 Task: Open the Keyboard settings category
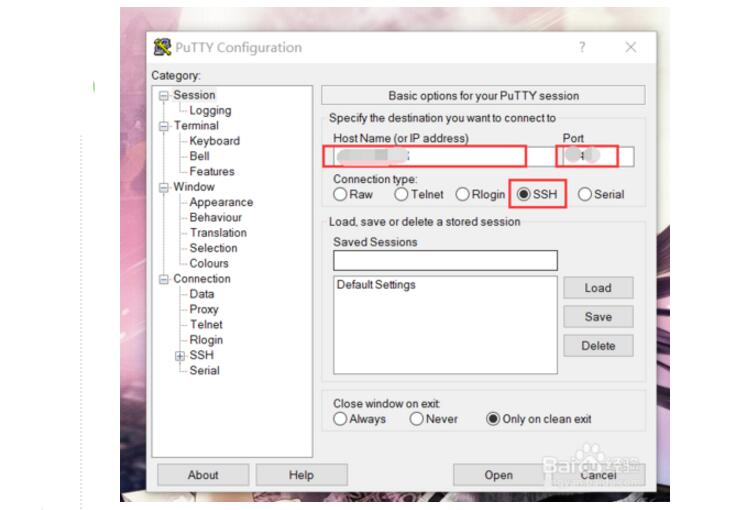click(x=215, y=141)
